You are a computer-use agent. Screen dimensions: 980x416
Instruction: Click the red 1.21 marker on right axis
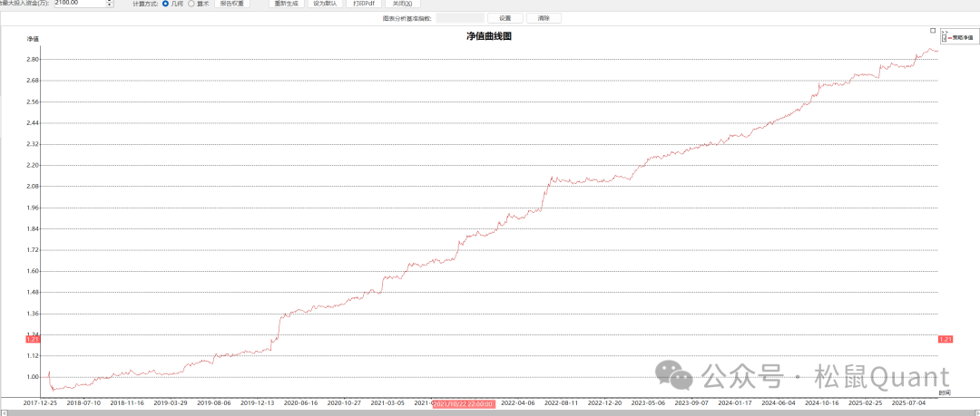click(x=945, y=339)
